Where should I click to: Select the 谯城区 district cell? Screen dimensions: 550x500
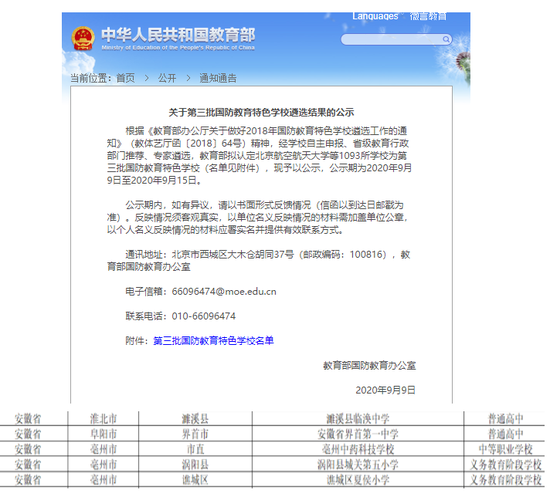[x=195, y=480]
